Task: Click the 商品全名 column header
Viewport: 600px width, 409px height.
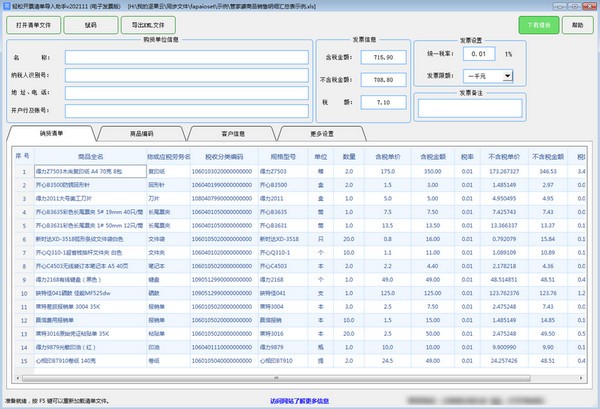Action: click(x=89, y=156)
